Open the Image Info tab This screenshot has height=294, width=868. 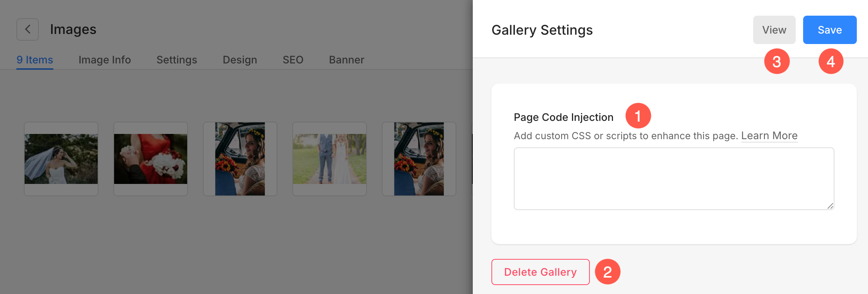[105, 60]
